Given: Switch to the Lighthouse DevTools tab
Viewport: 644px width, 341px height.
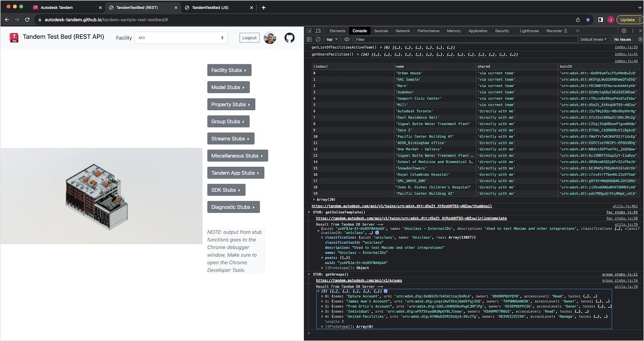Looking at the screenshot, I should 529,31.
